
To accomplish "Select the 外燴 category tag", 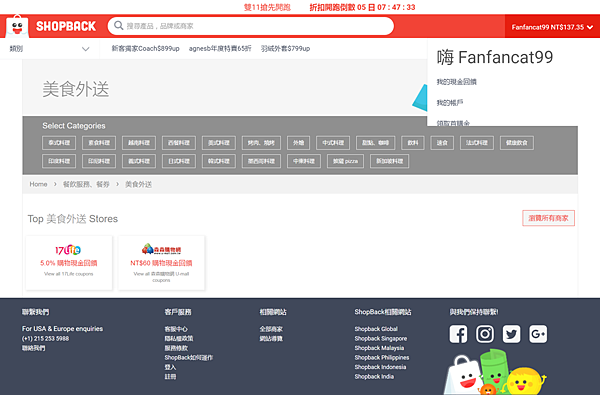I will click(x=298, y=143).
